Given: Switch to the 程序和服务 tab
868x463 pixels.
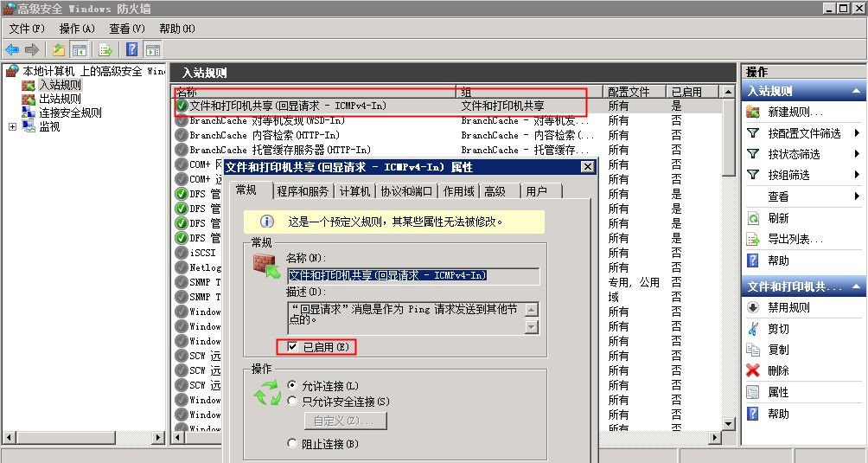Looking at the screenshot, I should point(303,191).
